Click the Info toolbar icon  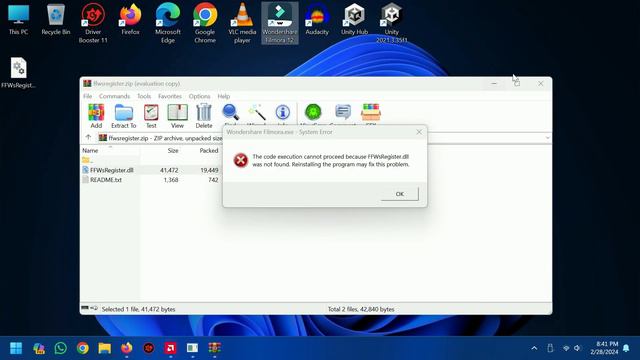pyautogui.click(x=282, y=113)
